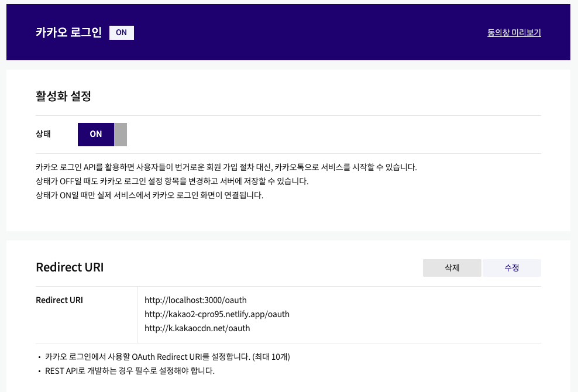
Task: Click the ON badge beside 카카오 로그인
Action: click(121, 32)
